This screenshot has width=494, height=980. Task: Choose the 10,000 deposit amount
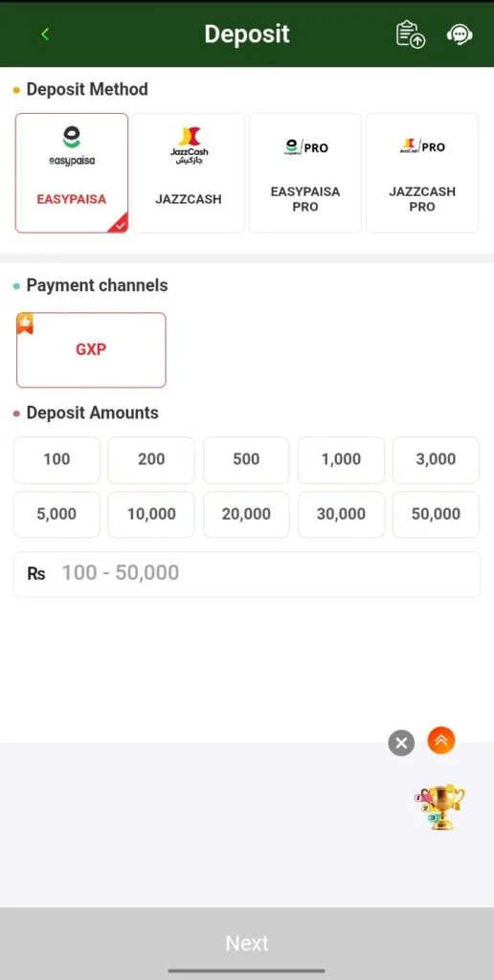(151, 514)
